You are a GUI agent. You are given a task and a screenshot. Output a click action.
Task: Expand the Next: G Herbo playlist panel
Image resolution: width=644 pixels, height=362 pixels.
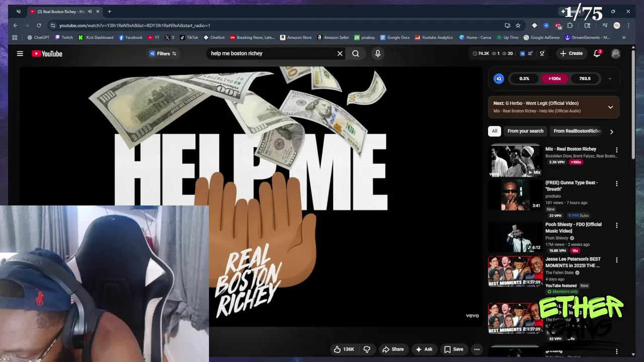tap(610, 107)
